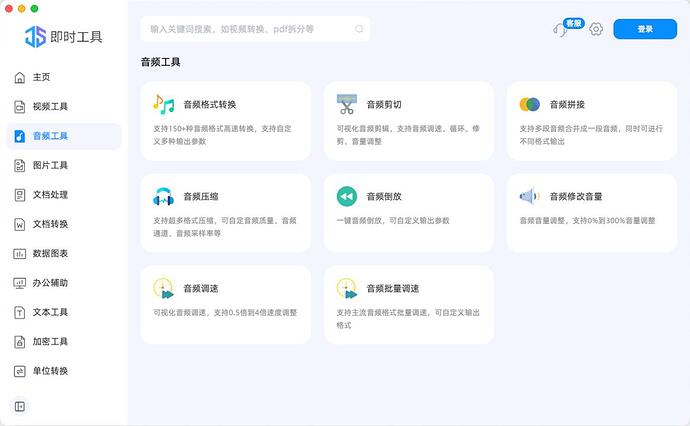Click the 音频压缩 headphones icon

coord(163,196)
